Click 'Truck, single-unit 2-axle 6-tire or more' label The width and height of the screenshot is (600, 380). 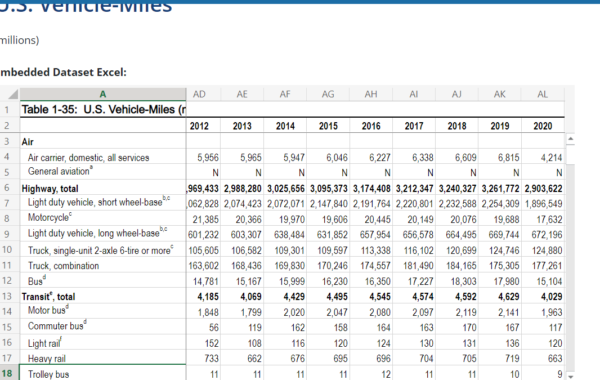(101, 250)
